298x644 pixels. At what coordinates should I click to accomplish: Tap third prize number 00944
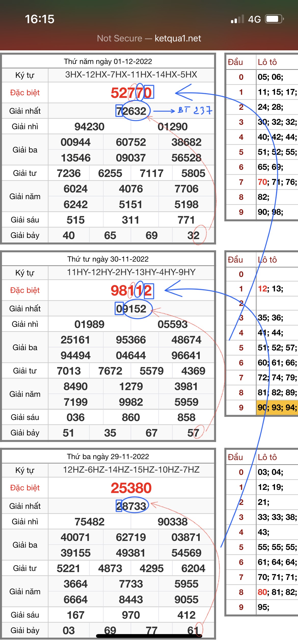[x=76, y=142]
